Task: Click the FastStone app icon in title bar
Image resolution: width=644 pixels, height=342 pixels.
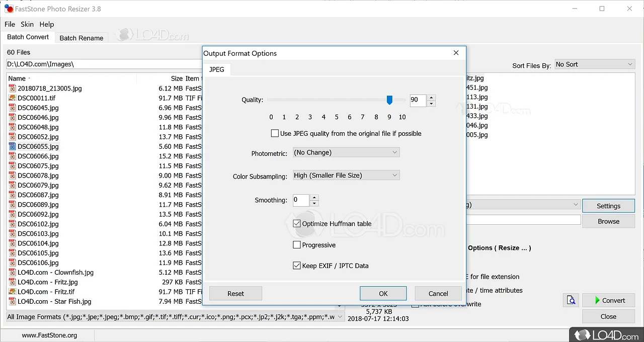Action: (8, 9)
